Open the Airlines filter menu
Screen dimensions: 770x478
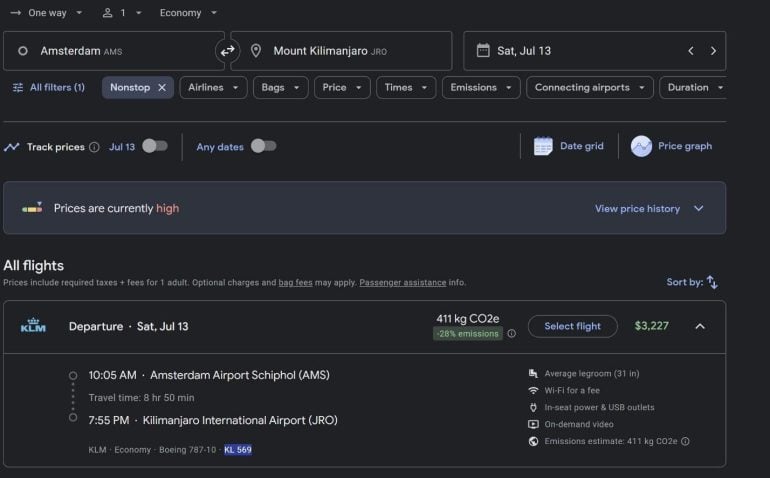(213, 88)
